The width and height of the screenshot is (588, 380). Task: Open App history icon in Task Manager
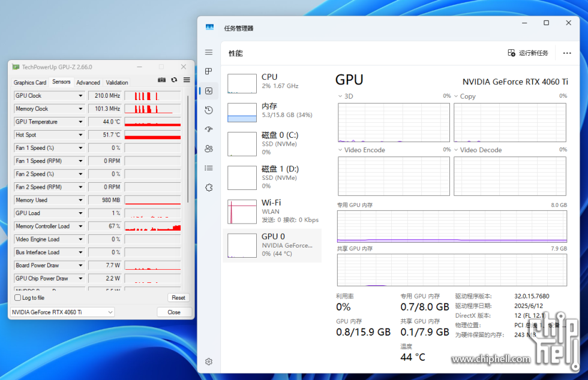point(209,110)
